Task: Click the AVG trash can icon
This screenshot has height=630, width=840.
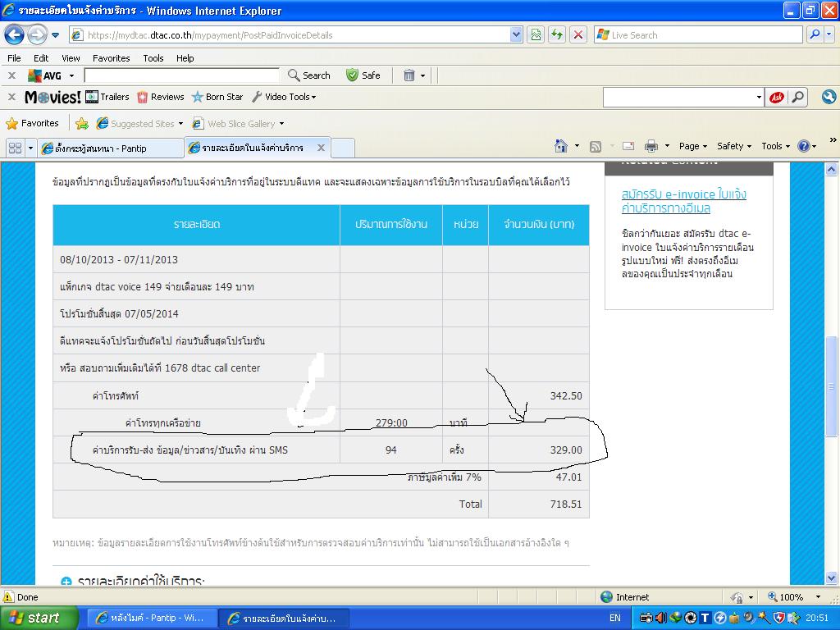Action: point(409,75)
